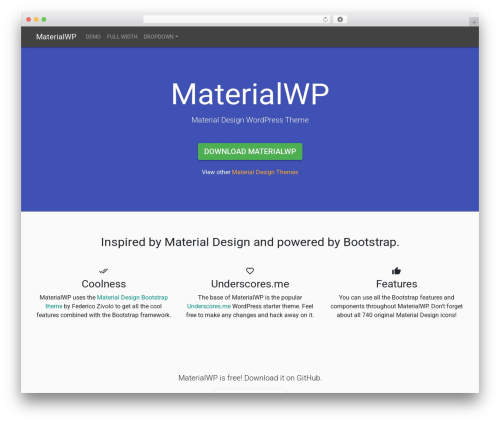Image resolution: width=500 pixels, height=423 pixels.
Task: Click the Features heading
Action: [396, 284]
